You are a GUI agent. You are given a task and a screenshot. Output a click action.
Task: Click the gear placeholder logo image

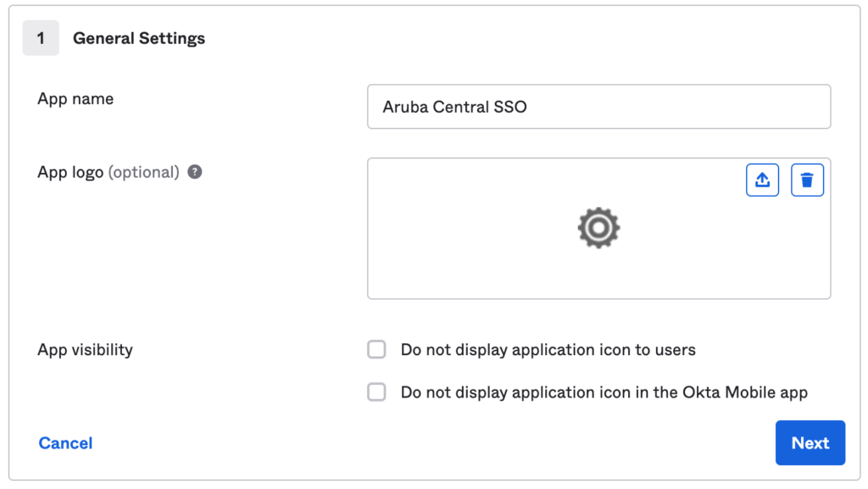tap(599, 227)
